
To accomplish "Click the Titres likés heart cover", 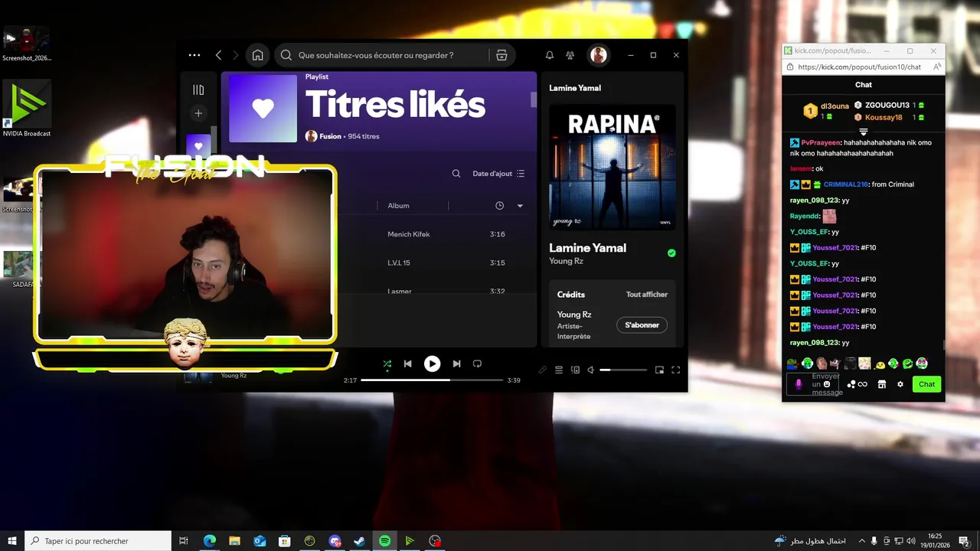I will pos(263,109).
